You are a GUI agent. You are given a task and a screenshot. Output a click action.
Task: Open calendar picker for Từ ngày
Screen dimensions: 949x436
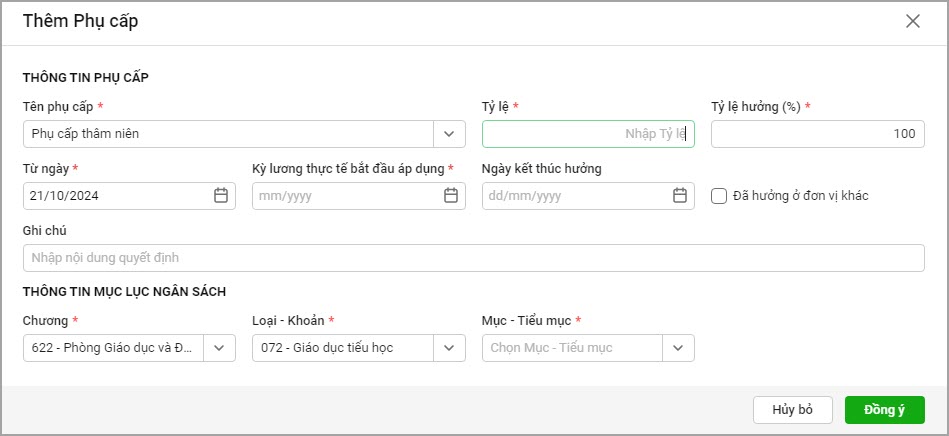point(221,196)
